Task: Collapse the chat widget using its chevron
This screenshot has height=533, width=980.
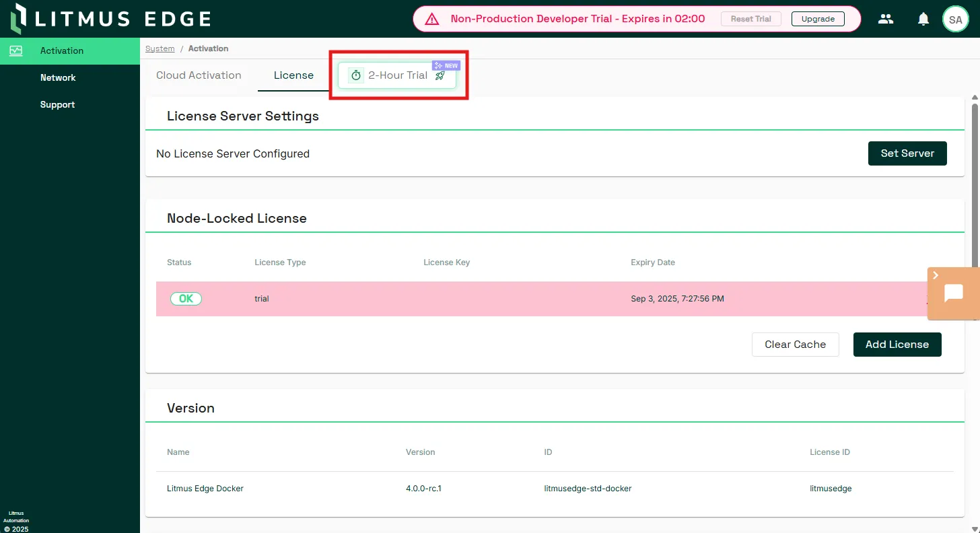Action: coord(936,275)
